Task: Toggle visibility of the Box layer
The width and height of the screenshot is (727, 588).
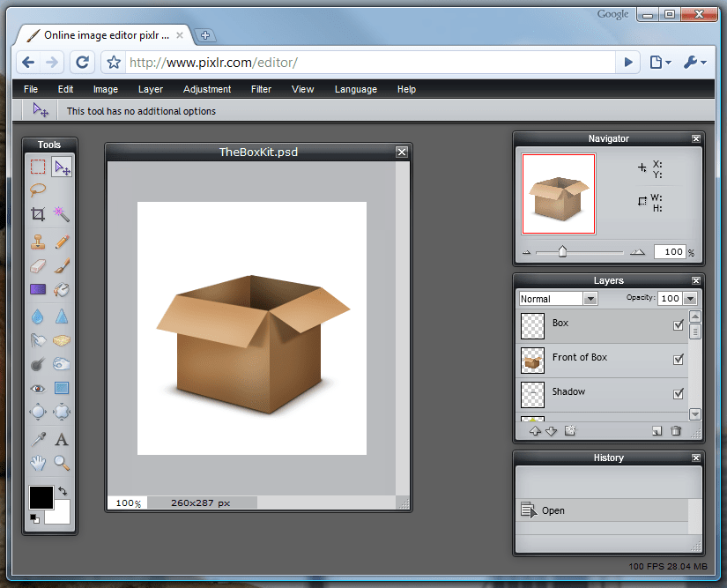Action: tap(679, 325)
